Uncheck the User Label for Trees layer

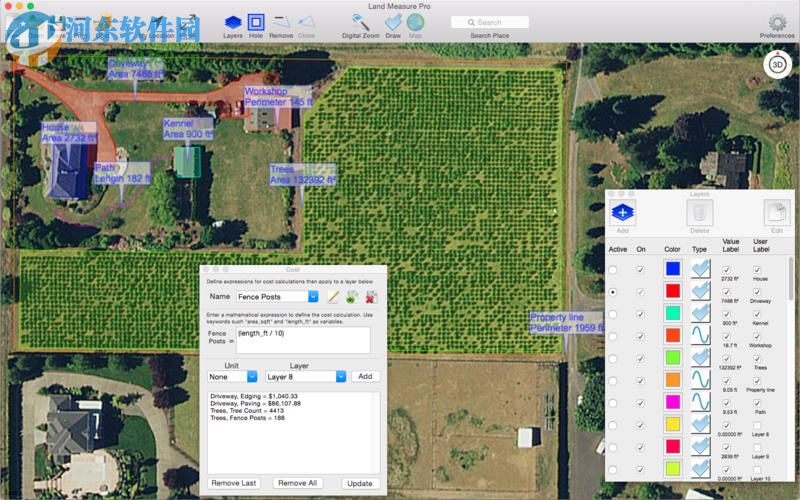pos(757,359)
